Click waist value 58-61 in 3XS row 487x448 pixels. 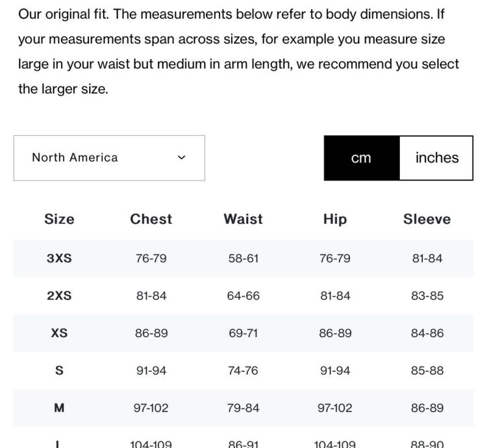click(x=243, y=258)
